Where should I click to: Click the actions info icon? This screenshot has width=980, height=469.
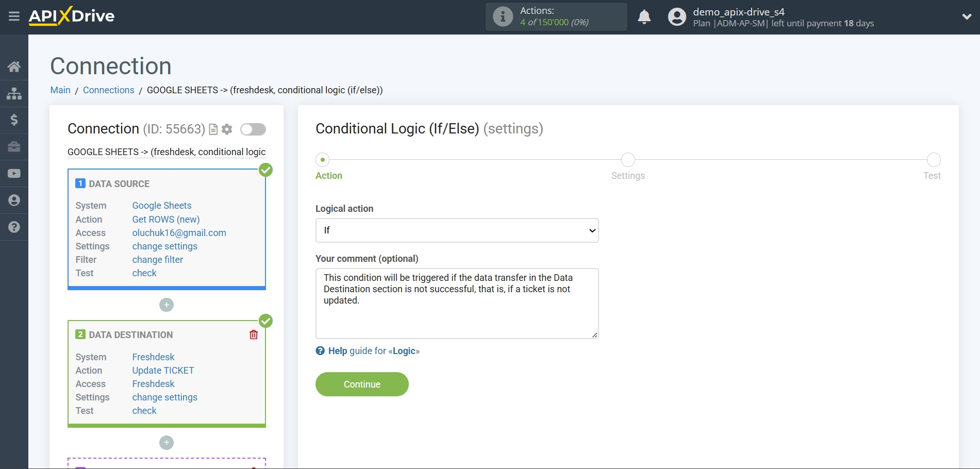503,16
